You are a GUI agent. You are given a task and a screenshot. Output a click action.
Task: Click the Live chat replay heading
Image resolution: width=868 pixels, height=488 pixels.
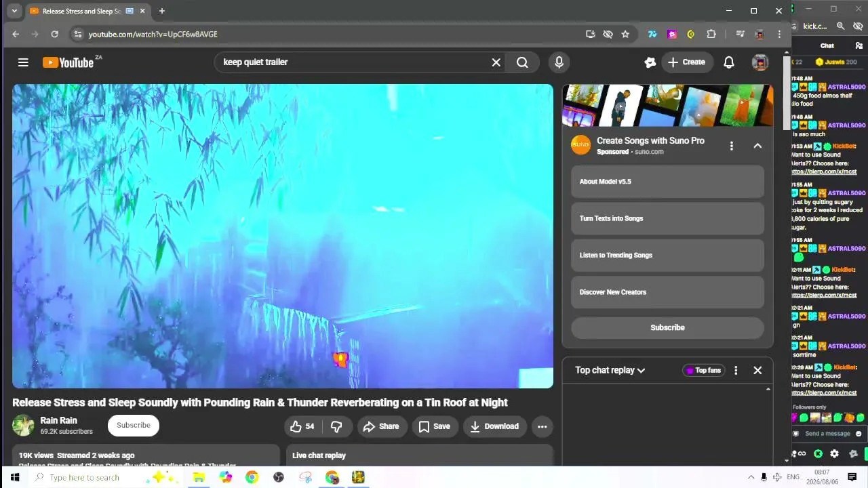pyautogui.click(x=319, y=455)
